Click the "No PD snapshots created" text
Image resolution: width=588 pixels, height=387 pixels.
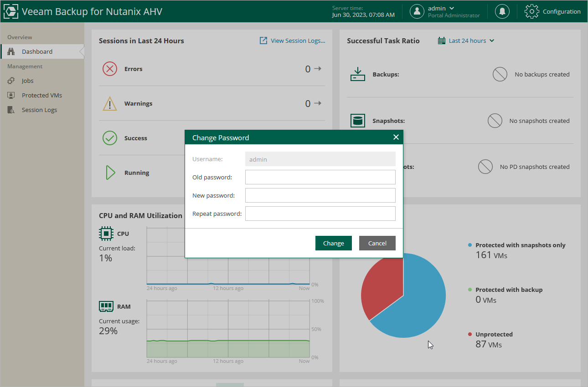tap(535, 167)
